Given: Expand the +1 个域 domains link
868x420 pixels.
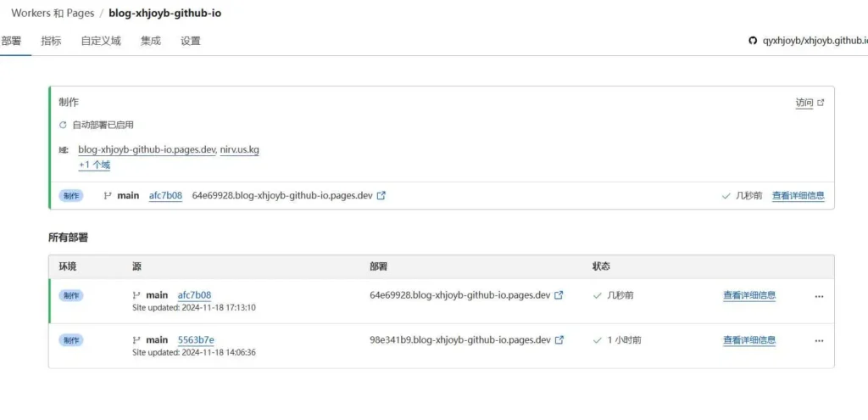Looking at the screenshot, I should pos(94,165).
